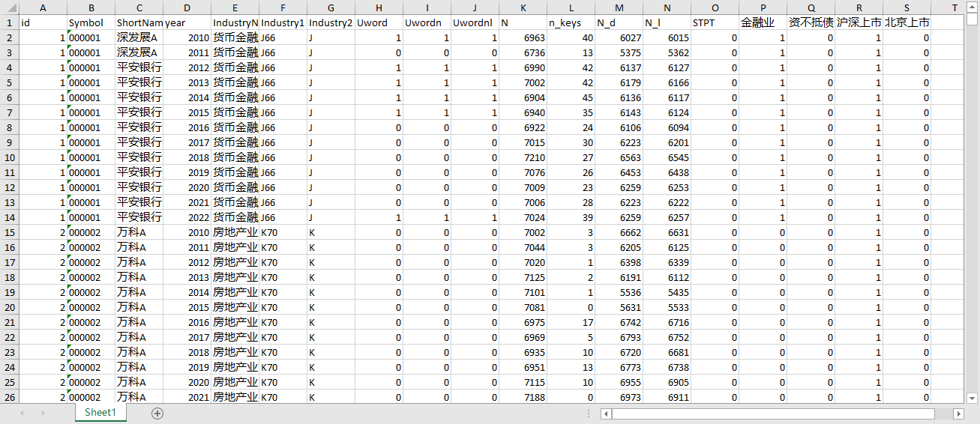This screenshot has width=980, height=424.
Task: Click the Select All corner triangle
Action: (9, 7)
